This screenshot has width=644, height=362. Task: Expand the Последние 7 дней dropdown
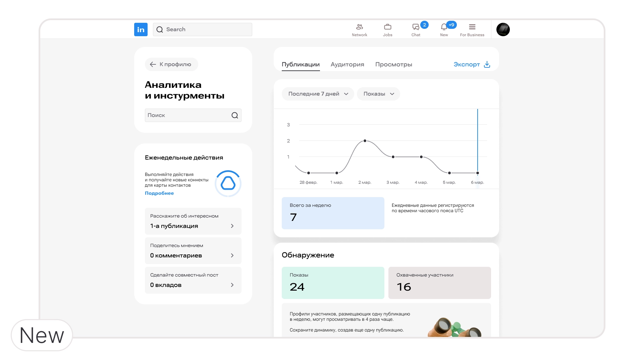[x=318, y=94]
